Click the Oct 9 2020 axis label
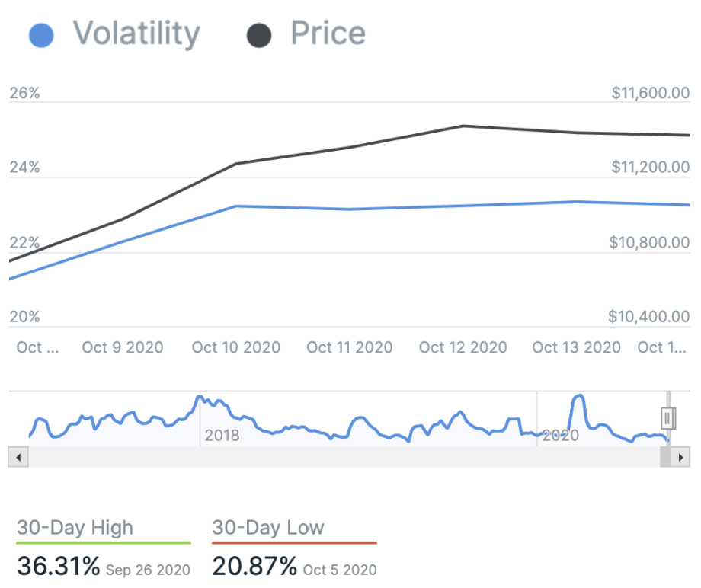This screenshot has width=701, height=588. [123, 347]
